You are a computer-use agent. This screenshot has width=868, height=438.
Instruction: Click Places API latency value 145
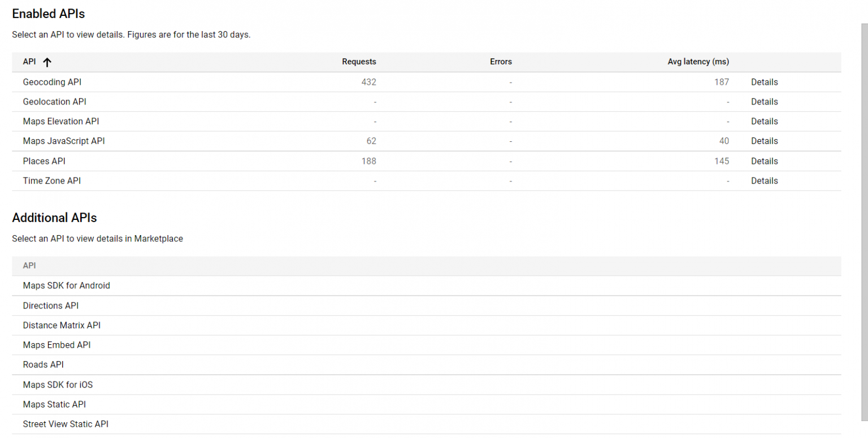pyautogui.click(x=722, y=161)
